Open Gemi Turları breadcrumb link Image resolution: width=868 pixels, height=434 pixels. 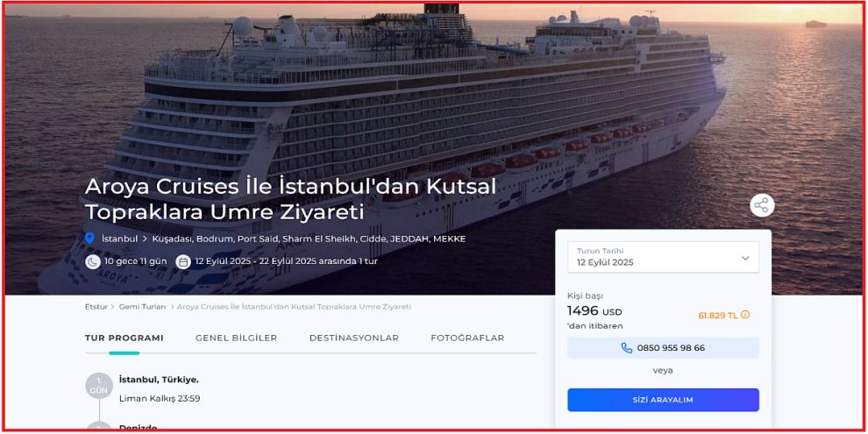(x=142, y=307)
